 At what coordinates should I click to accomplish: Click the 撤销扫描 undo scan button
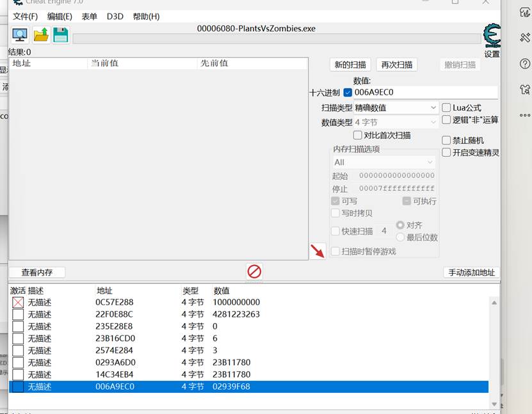[460, 65]
